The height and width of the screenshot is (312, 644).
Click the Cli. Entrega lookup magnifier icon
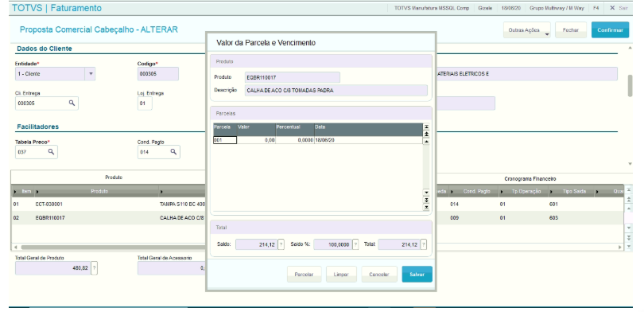(x=72, y=103)
